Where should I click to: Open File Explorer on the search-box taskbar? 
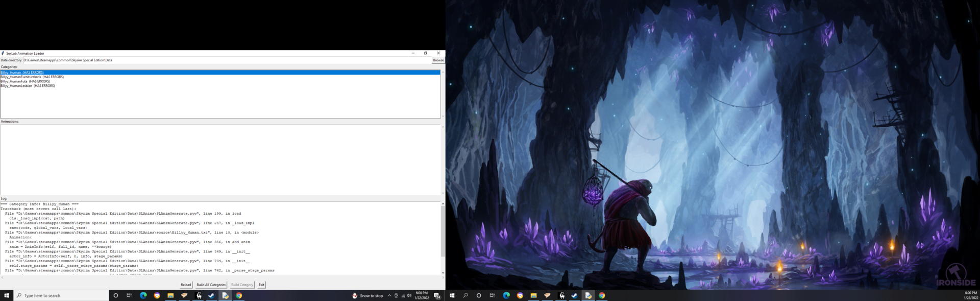(x=170, y=295)
